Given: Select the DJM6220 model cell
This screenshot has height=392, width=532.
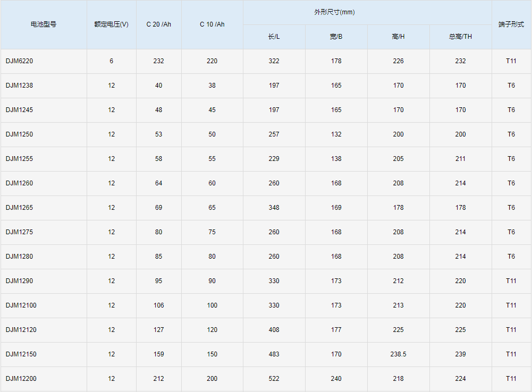Looking at the screenshot, I should pos(20,61).
